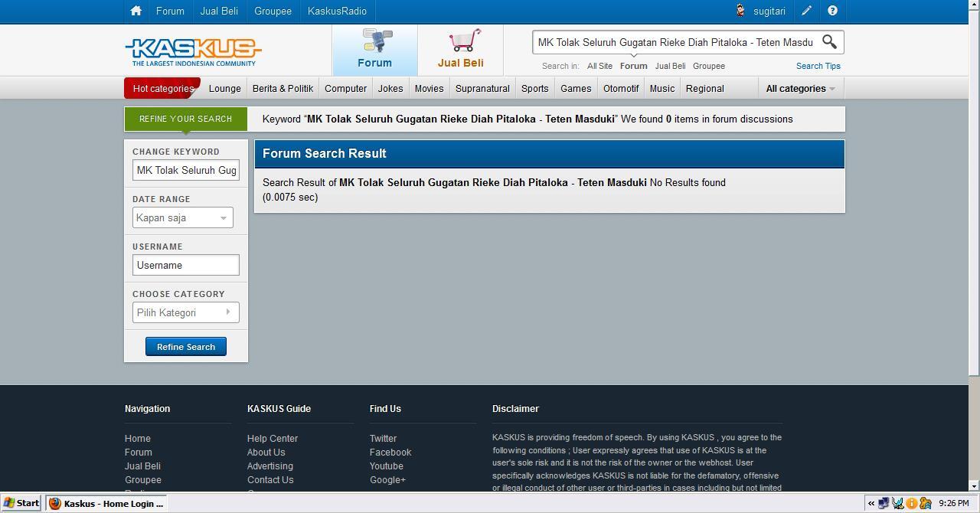Click the KASKUS logo
The height and width of the screenshot is (513, 980).
[x=193, y=51]
